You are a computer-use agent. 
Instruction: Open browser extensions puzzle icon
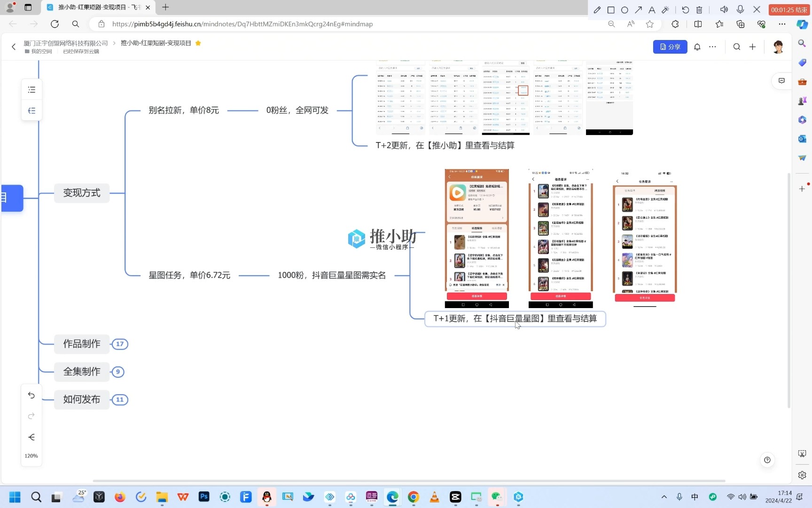675,24
